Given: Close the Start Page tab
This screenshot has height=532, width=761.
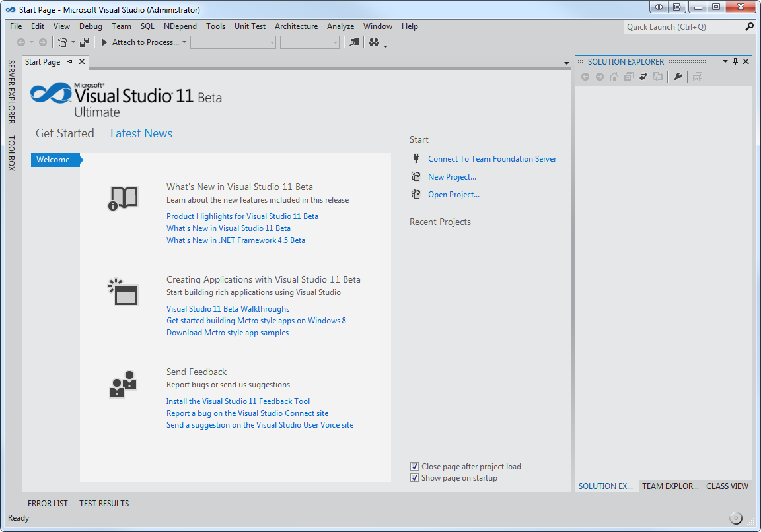Looking at the screenshot, I should pyautogui.click(x=82, y=61).
